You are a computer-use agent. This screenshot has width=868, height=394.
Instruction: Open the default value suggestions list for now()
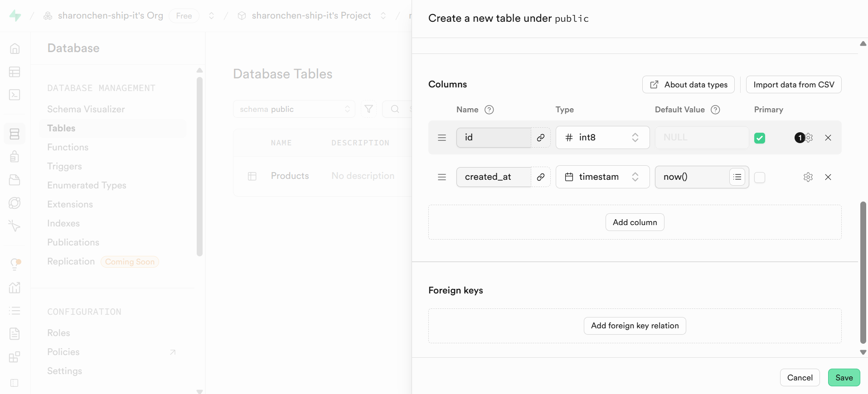pos(737,177)
